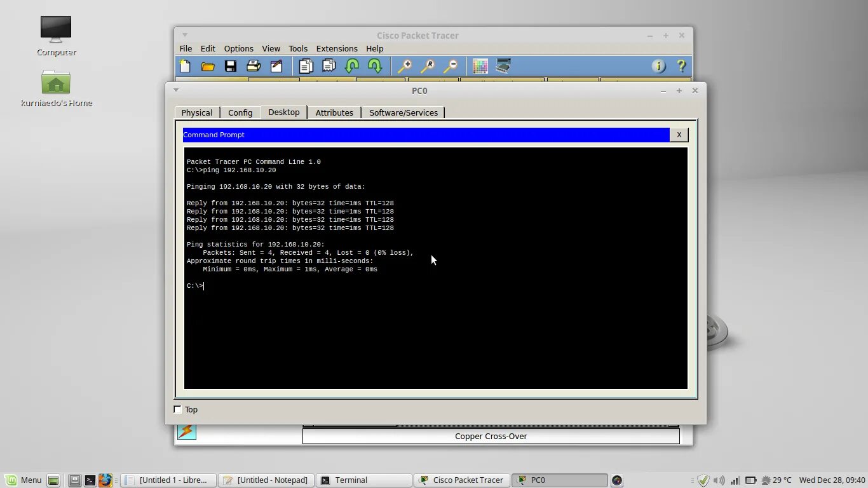Click the volume speaker tray icon
The height and width of the screenshot is (488, 868).
click(719, 480)
